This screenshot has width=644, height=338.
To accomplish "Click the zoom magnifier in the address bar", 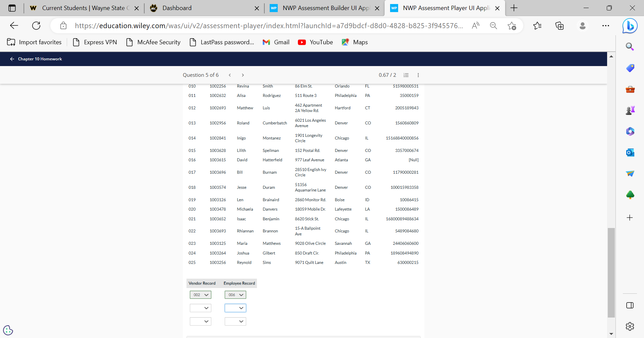I will pyautogui.click(x=493, y=25).
